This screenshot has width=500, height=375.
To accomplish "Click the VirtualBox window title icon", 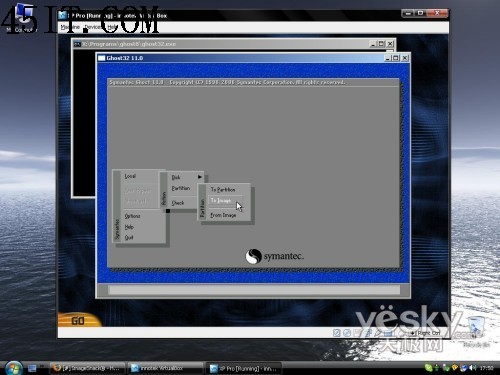I will pos(63,15).
